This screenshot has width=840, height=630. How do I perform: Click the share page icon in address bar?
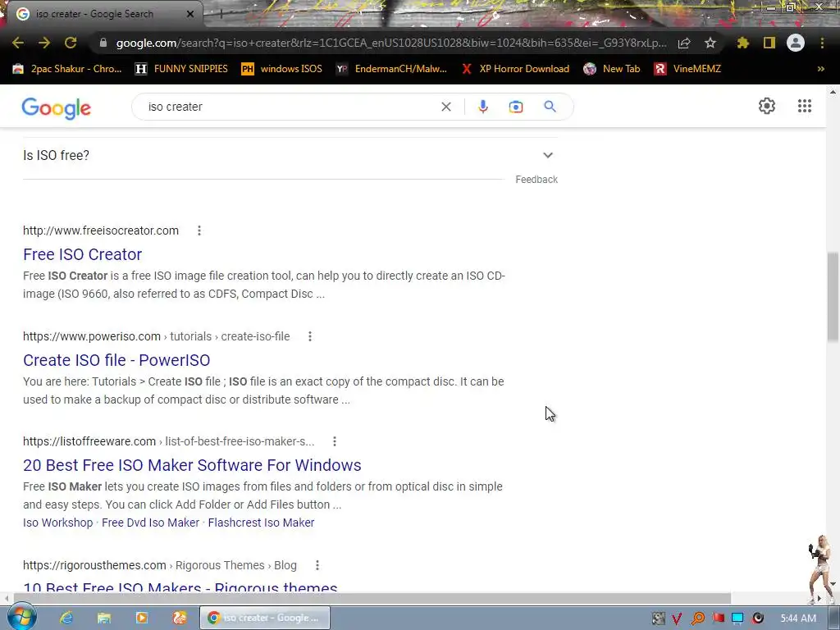(684, 43)
